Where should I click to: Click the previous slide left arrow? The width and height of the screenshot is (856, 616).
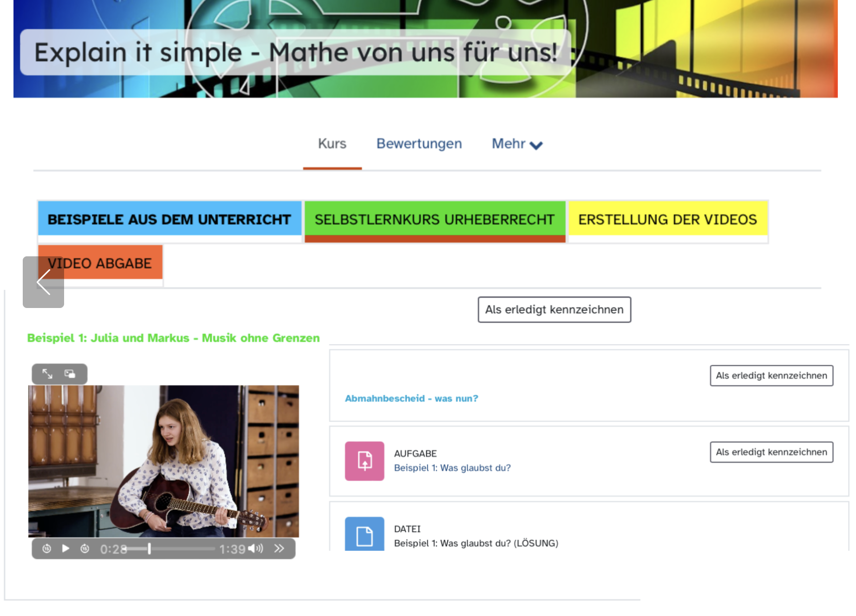click(43, 282)
